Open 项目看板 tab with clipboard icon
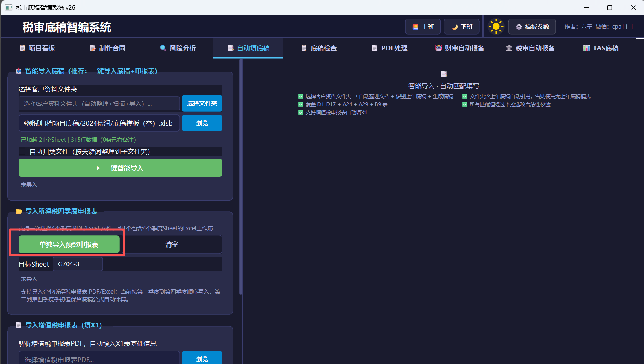This screenshot has height=364, width=644. 37,48
